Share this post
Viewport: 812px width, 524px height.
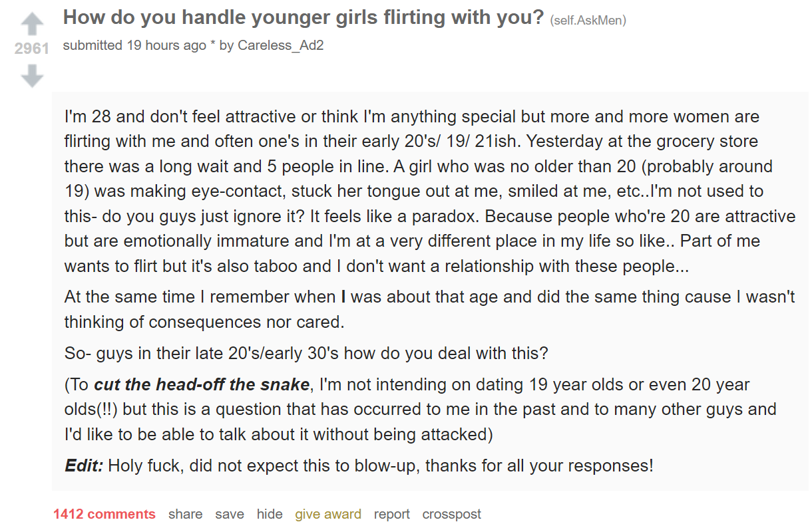[185, 514]
